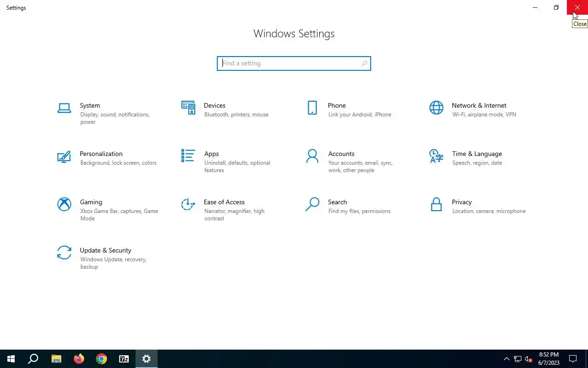
Task: Select the Personalization title
Action: coord(101,154)
